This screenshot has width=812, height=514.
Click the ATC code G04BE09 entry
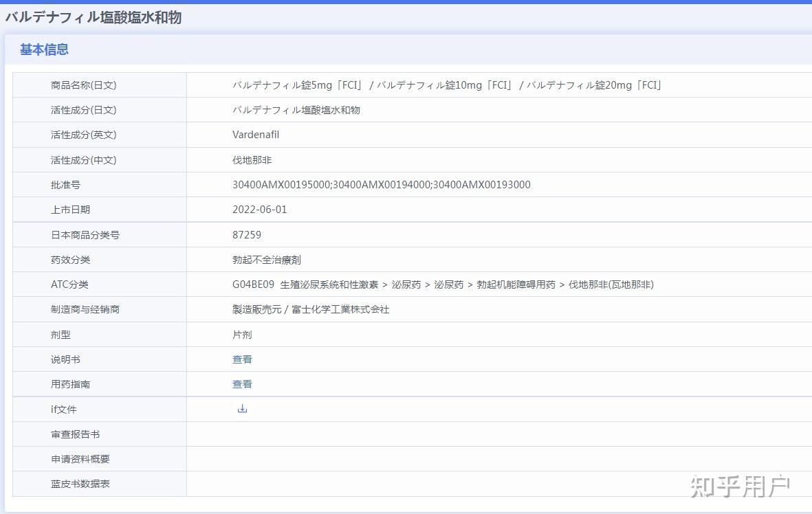click(253, 284)
